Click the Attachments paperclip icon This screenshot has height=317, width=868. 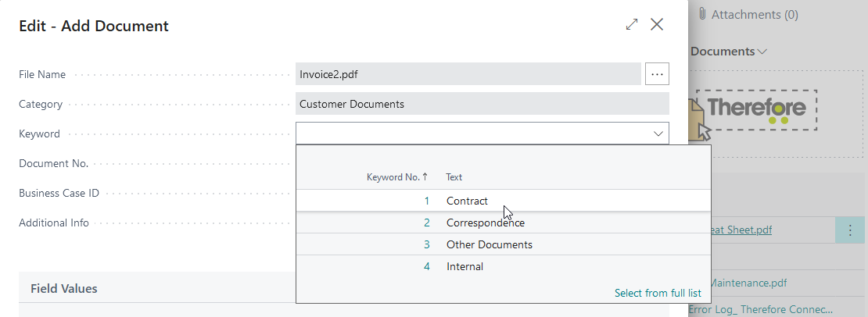coord(702,14)
